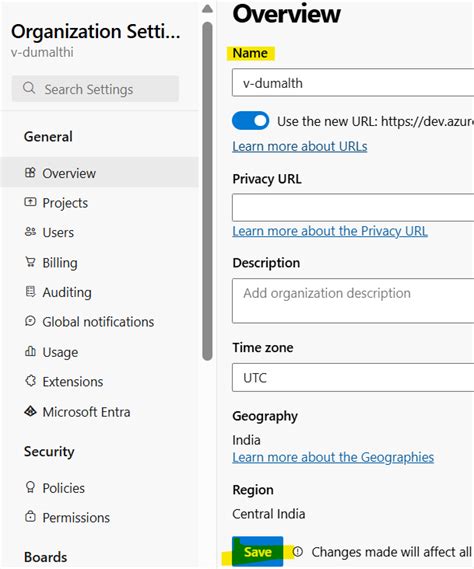Click the Privacy URL input field
Viewport: 474px width, 569px height.
353,208
